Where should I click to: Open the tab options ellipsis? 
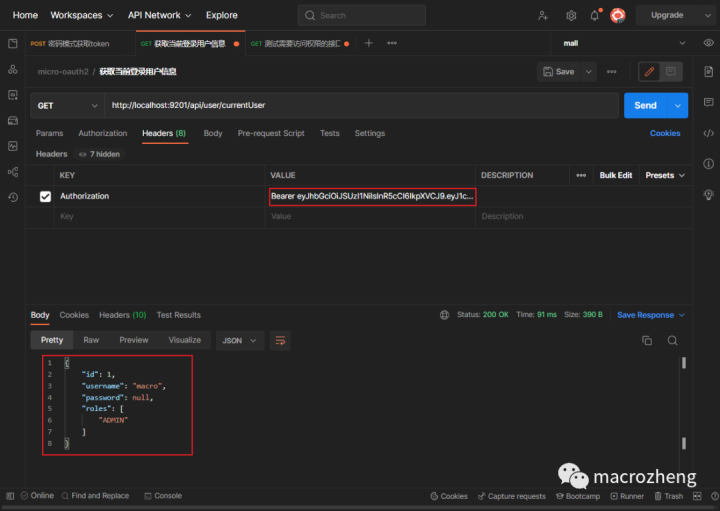[392, 43]
